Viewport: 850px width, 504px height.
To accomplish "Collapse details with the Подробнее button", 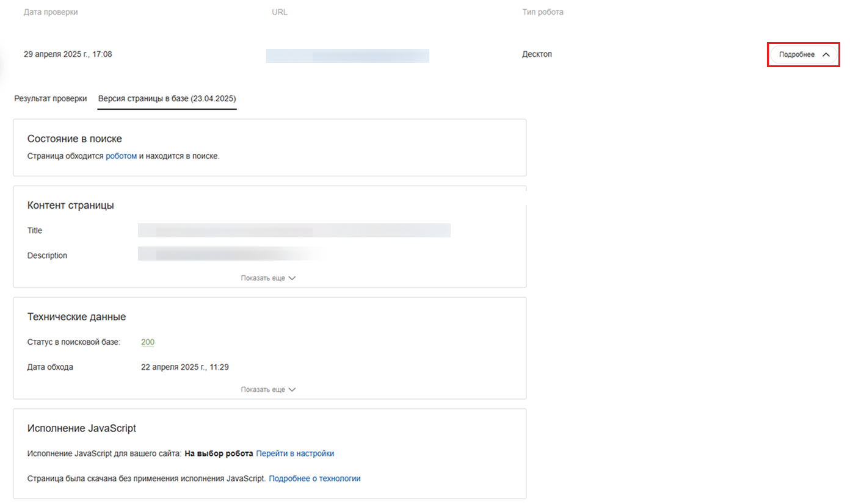I will pyautogui.click(x=804, y=54).
